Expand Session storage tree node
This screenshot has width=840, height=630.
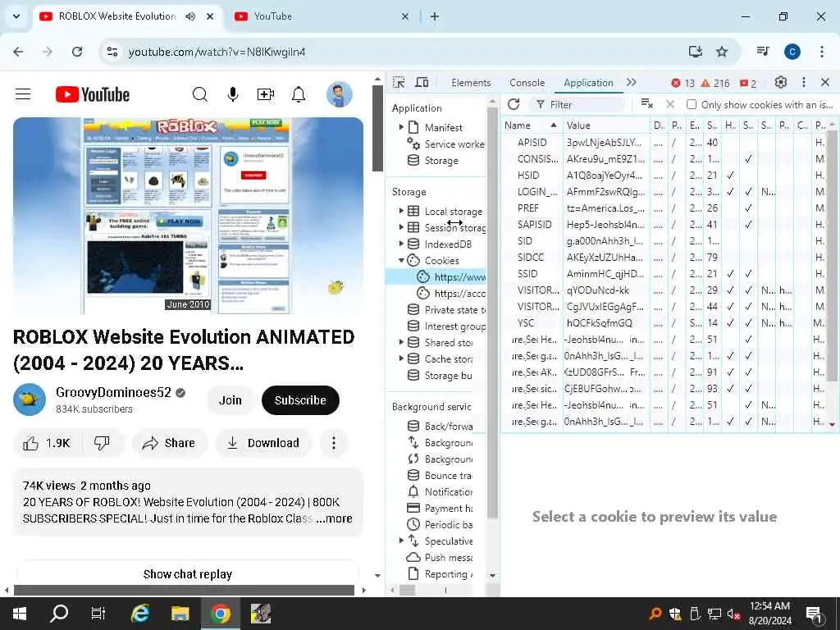pos(401,227)
